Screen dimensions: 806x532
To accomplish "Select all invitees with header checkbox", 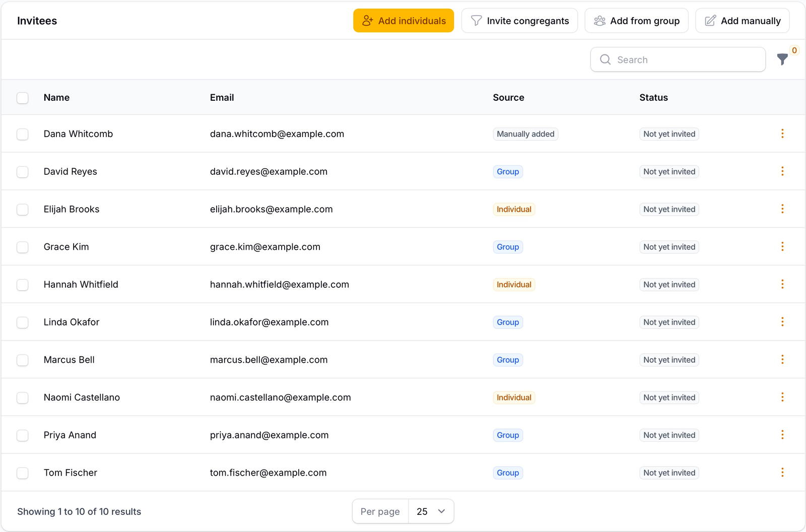I will (x=23, y=98).
